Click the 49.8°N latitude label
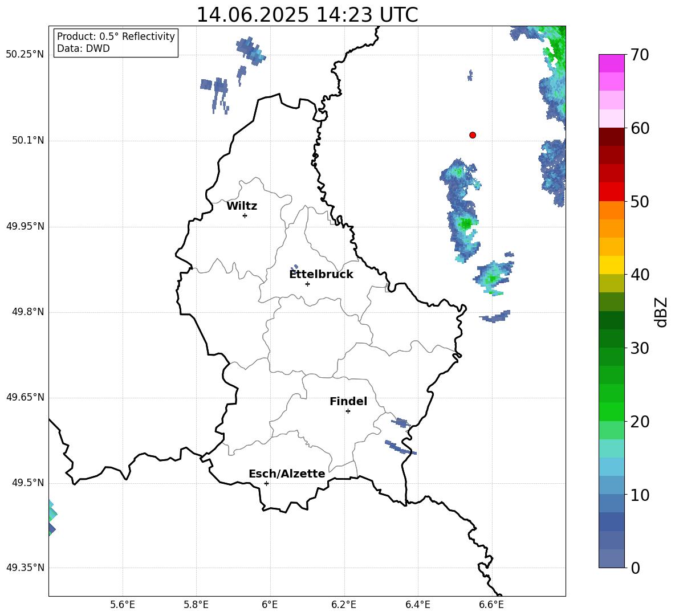 pyautogui.click(x=28, y=312)
